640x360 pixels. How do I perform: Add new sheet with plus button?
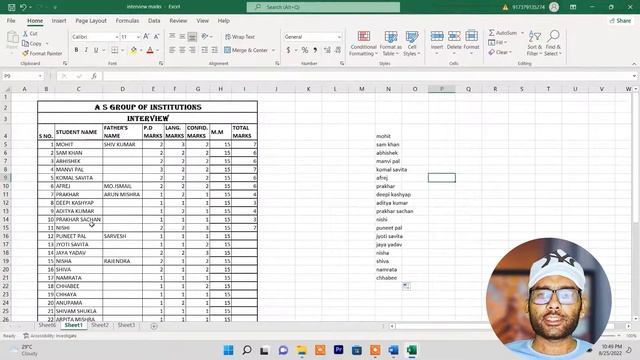tap(154, 326)
